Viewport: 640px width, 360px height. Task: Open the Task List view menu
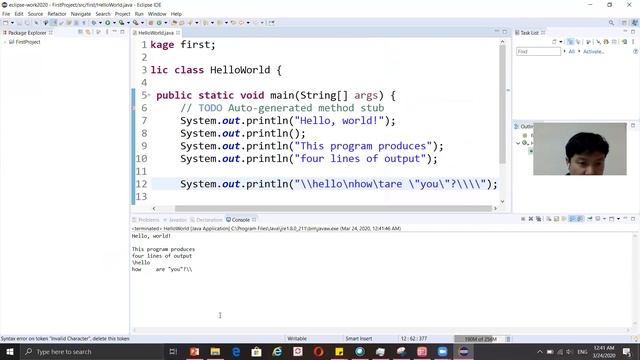click(x=633, y=42)
